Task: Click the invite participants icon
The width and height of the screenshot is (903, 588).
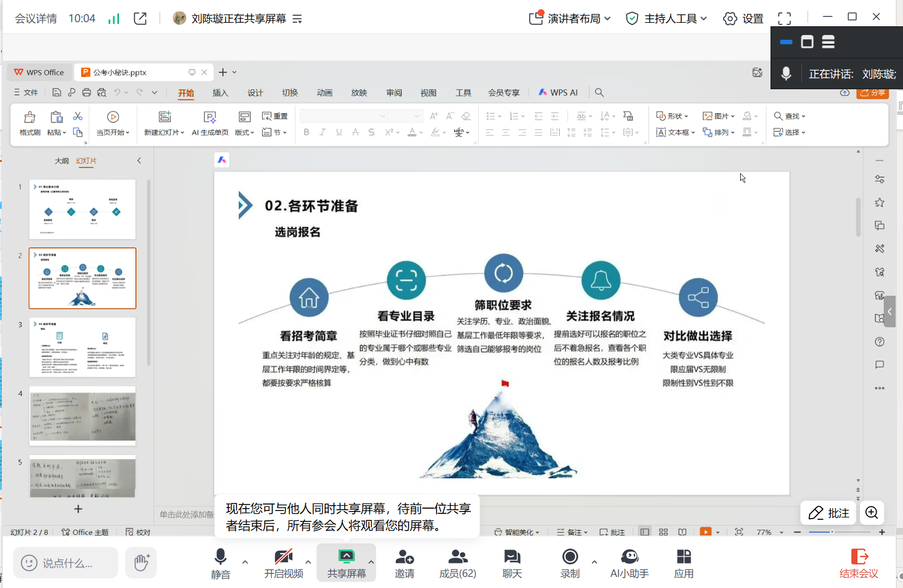Action: pos(404,557)
